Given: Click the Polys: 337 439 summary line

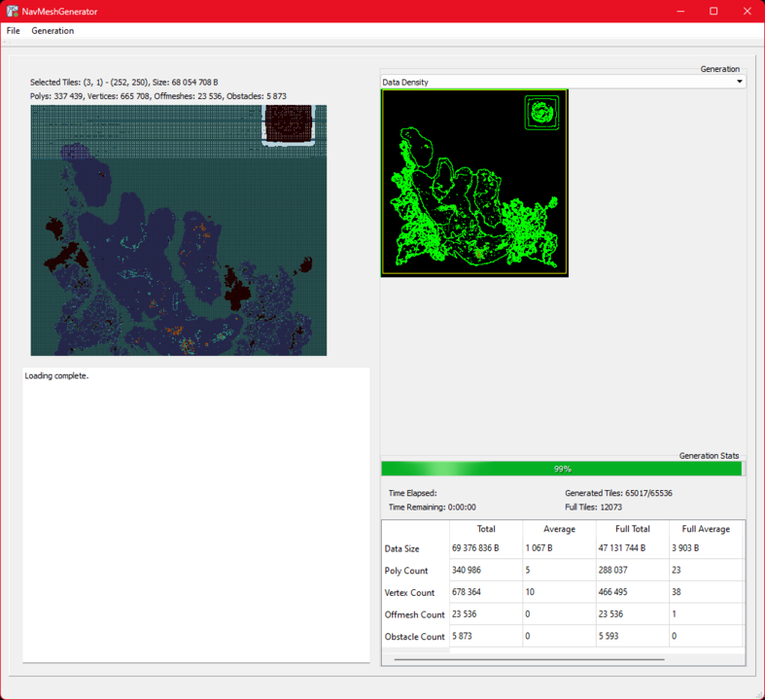Looking at the screenshot, I should pos(158,96).
